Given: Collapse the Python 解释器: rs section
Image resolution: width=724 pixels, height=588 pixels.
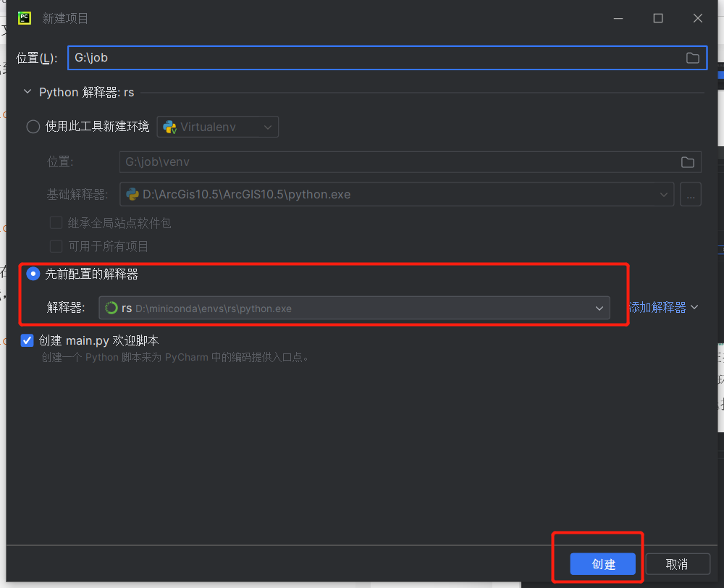Looking at the screenshot, I should tap(28, 92).
